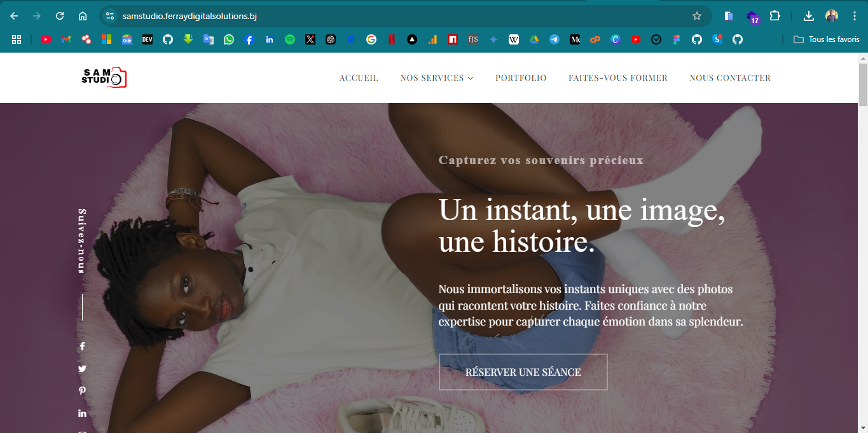The height and width of the screenshot is (433, 868).
Task: Open the Chrome profile avatar
Action: (832, 16)
